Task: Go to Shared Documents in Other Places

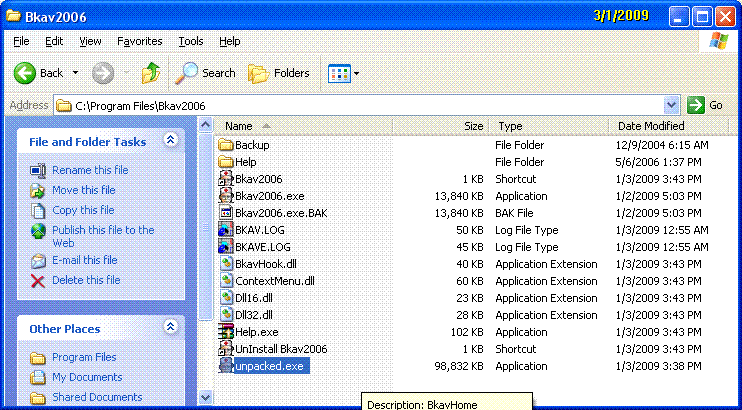Action: pos(97,397)
